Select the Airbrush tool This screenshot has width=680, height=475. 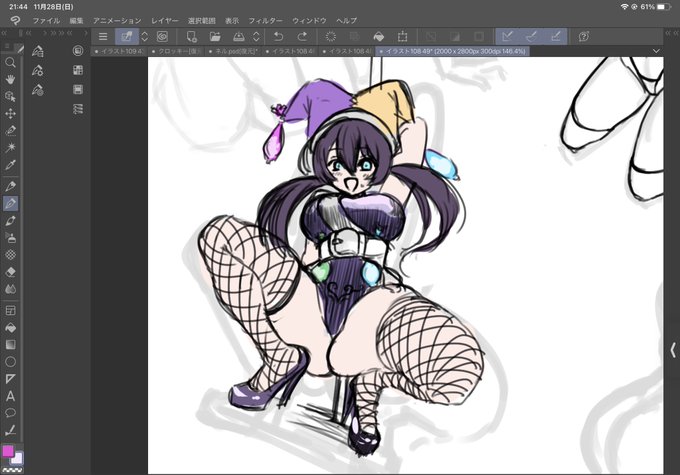pyautogui.click(x=10, y=238)
